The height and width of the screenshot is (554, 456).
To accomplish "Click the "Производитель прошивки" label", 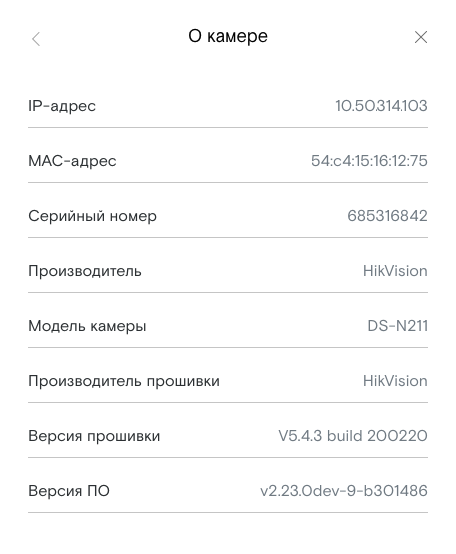I will (x=124, y=381).
